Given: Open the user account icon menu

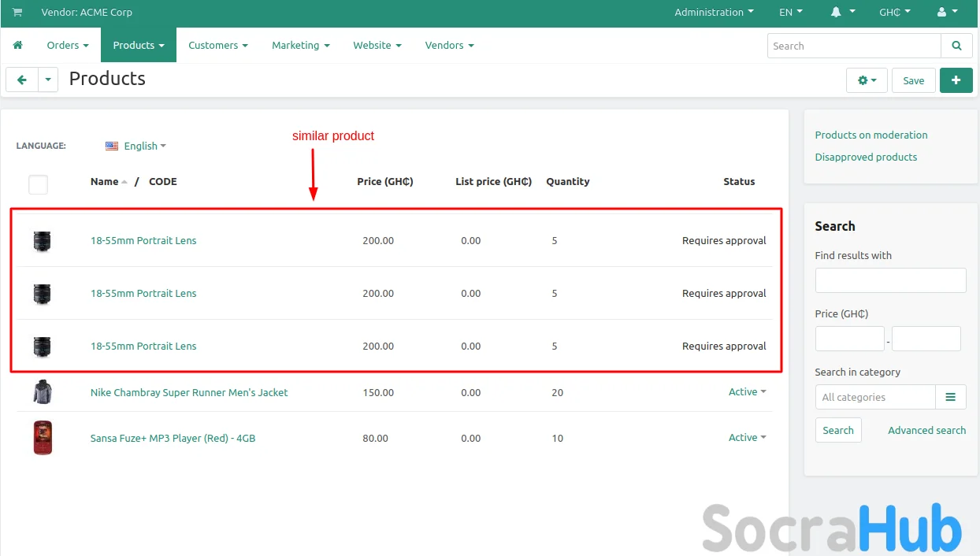Looking at the screenshot, I should (947, 13).
